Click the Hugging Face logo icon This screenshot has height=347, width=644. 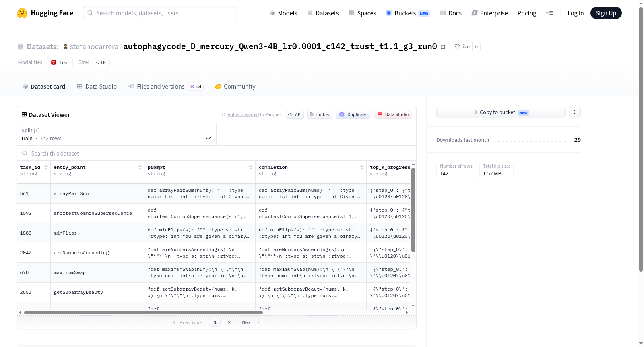(x=22, y=13)
